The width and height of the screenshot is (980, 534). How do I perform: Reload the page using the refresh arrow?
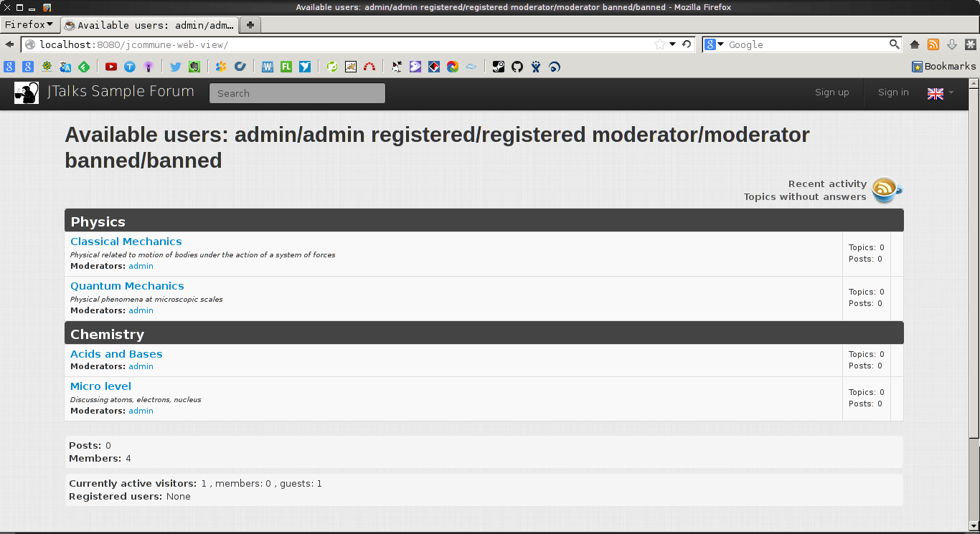click(687, 44)
